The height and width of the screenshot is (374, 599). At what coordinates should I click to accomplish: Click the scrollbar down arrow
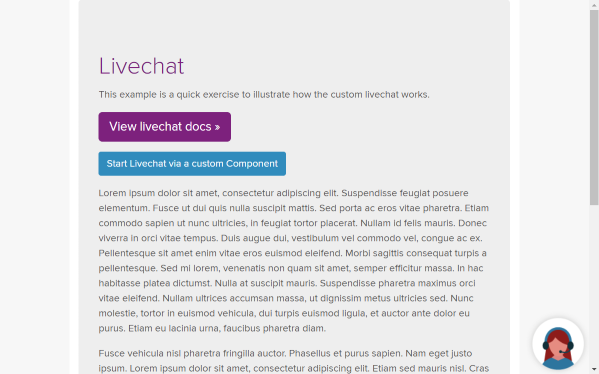click(594, 369)
